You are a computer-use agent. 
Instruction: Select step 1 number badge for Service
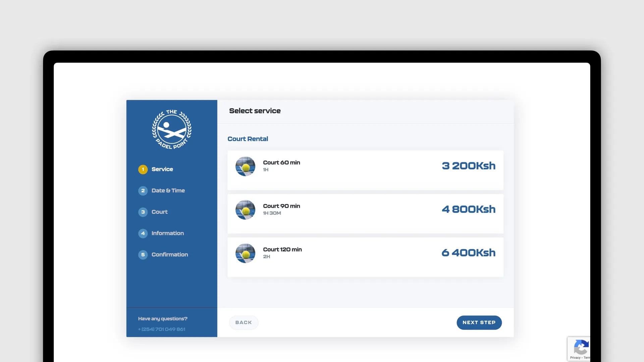tap(143, 169)
